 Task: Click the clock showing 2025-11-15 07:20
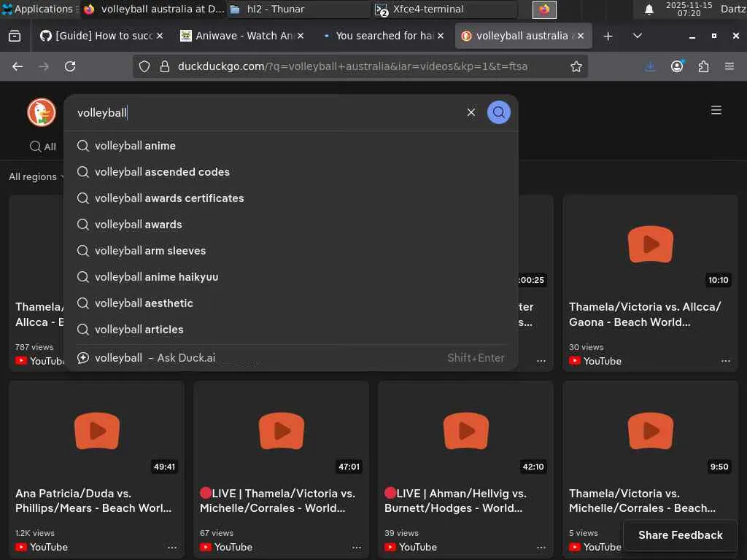point(689,9)
